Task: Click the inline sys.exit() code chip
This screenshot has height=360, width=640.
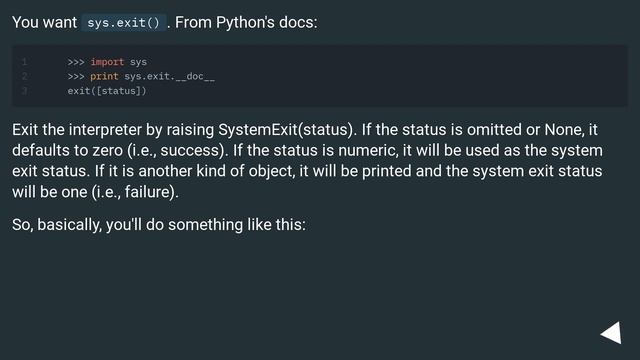Action: (x=124, y=22)
